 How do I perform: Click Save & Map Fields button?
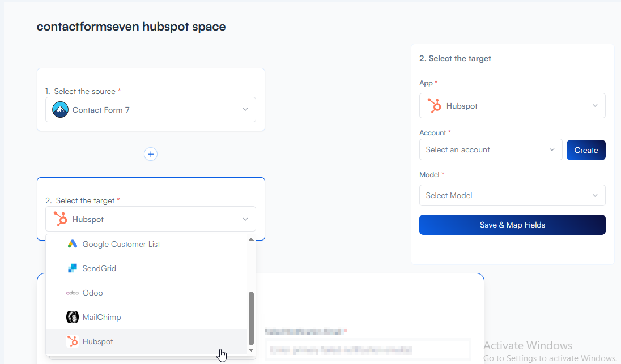512,225
